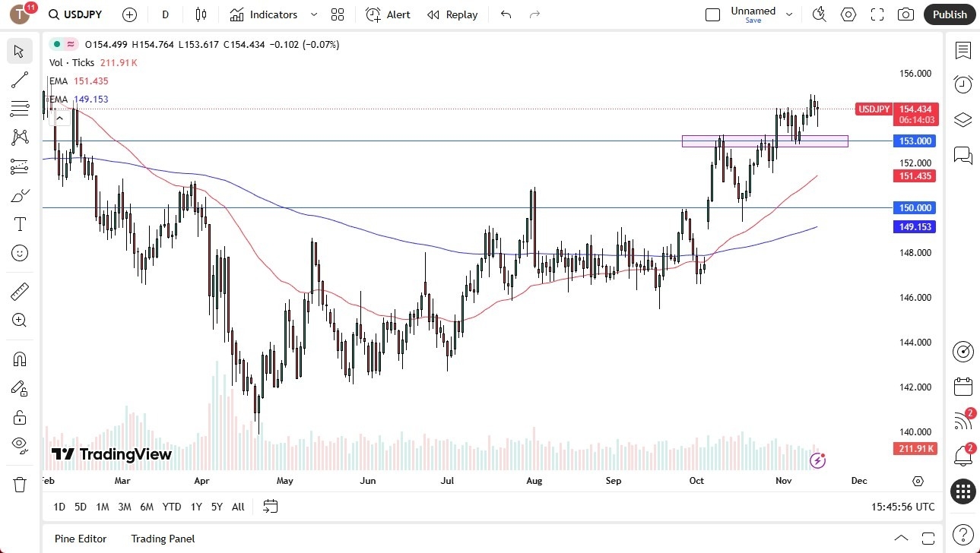Image resolution: width=980 pixels, height=553 pixels.
Task: Select the brush drawing tool
Action: (x=19, y=194)
